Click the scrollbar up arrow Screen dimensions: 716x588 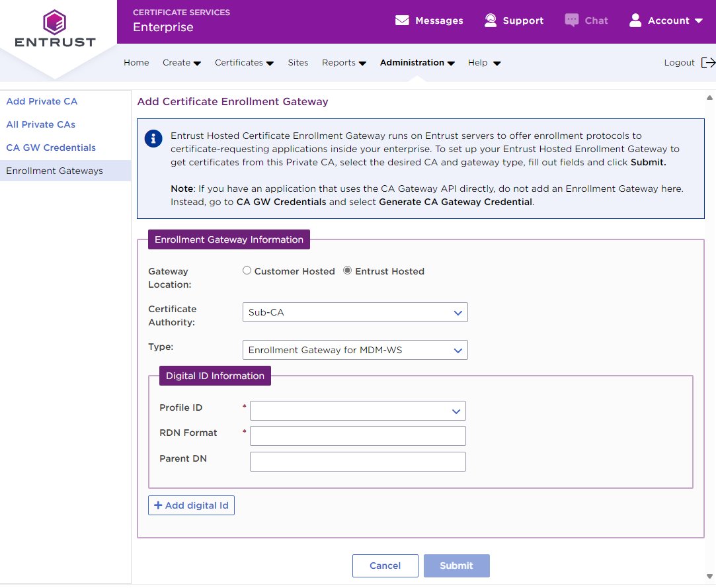click(709, 98)
